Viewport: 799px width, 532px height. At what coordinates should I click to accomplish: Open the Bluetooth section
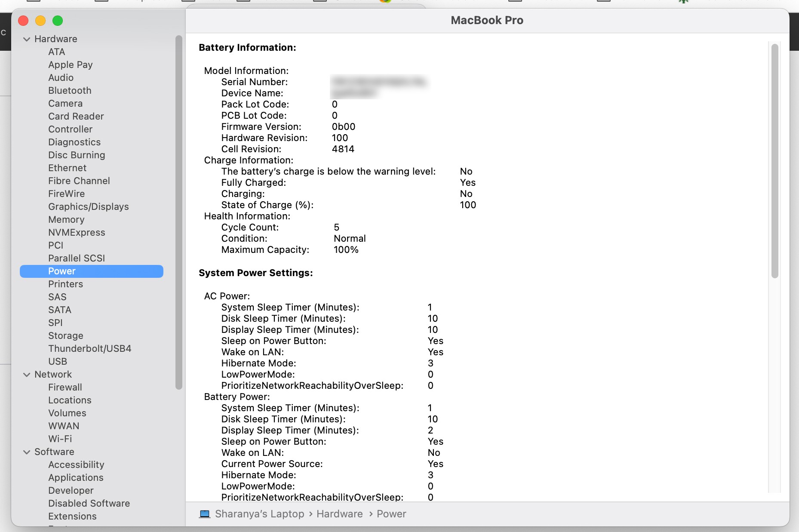70,91
